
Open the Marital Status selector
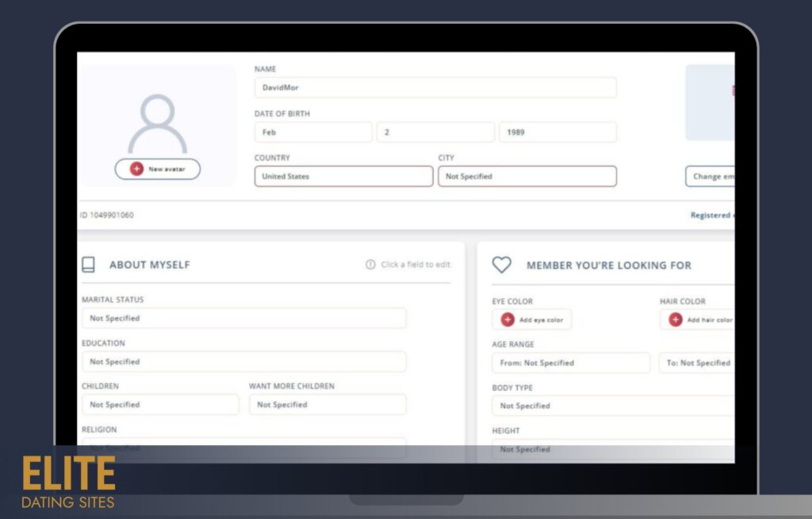243,317
